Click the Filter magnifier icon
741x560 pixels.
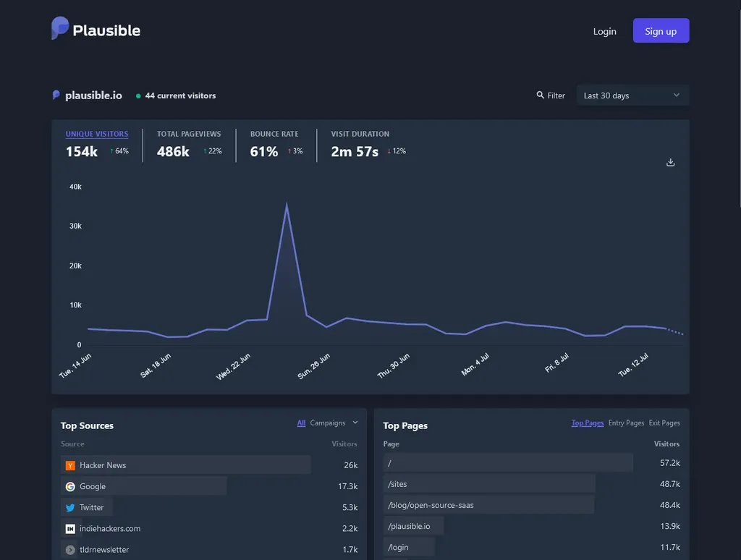(540, 95)
